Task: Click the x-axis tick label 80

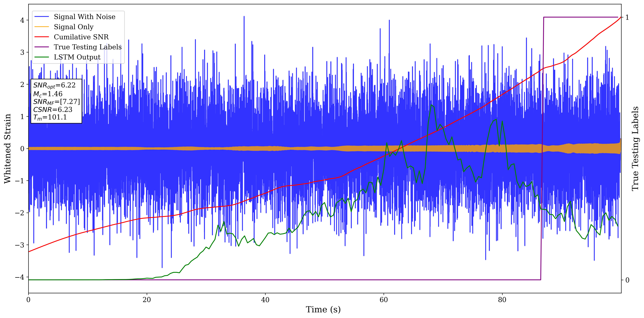Action: (502, 300)
